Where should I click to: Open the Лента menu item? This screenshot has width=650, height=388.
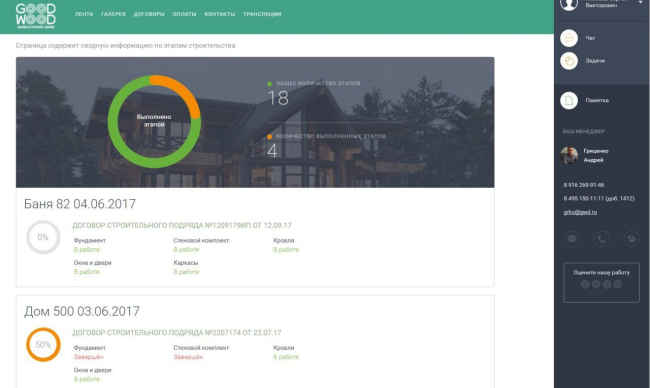(84, 14)
